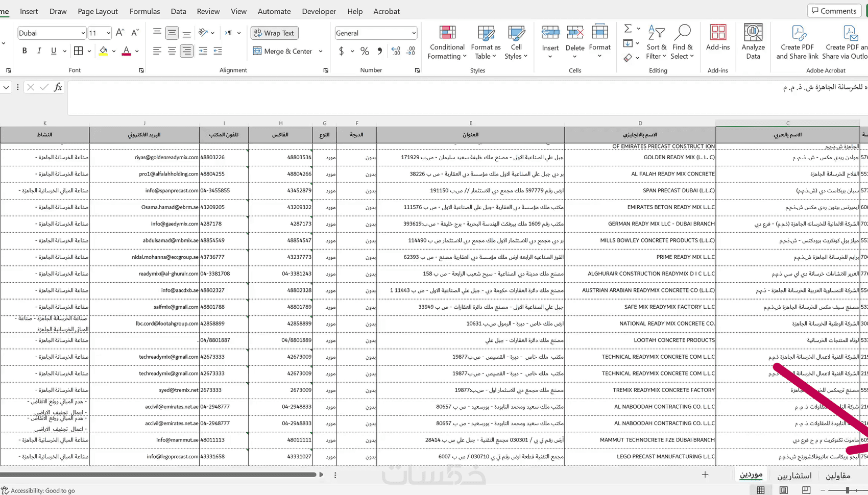Open Cell Styles dropdown
This screenshot has width=868, height=495.
tap(516, 42)
